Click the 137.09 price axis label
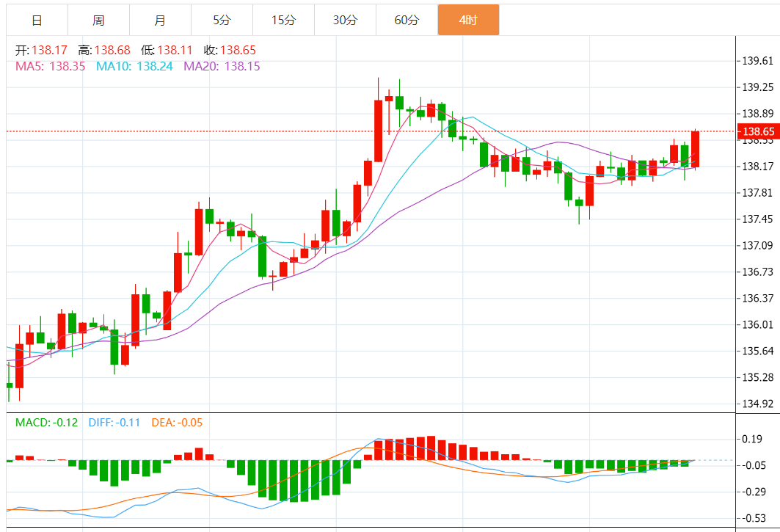 click(757, 245)
